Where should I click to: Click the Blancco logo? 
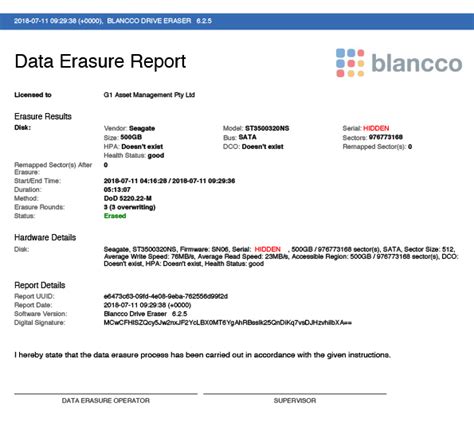coord(399,63)
